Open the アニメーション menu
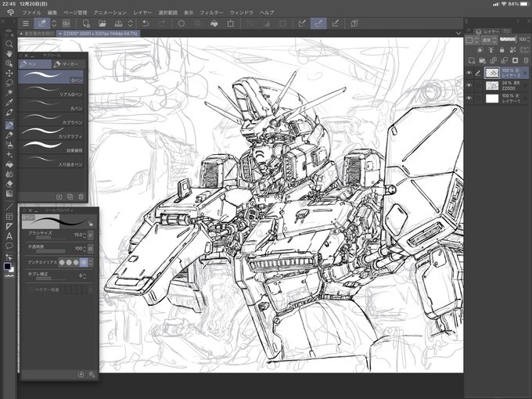Viewport: 532px width, 399px height. point(110,13)
